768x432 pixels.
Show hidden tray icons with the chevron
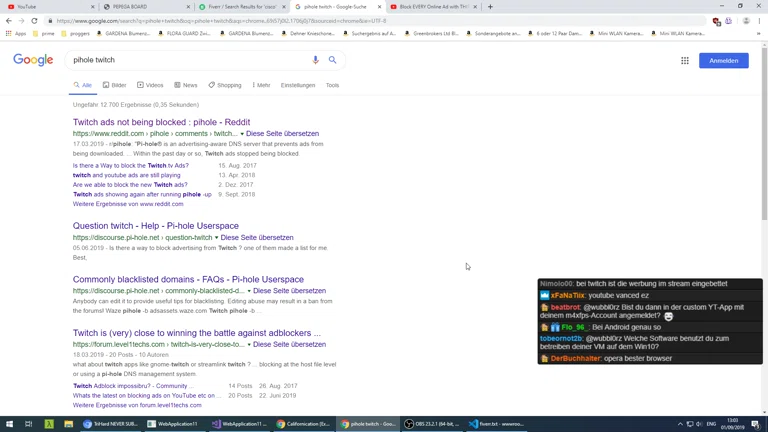coord(680,424)
